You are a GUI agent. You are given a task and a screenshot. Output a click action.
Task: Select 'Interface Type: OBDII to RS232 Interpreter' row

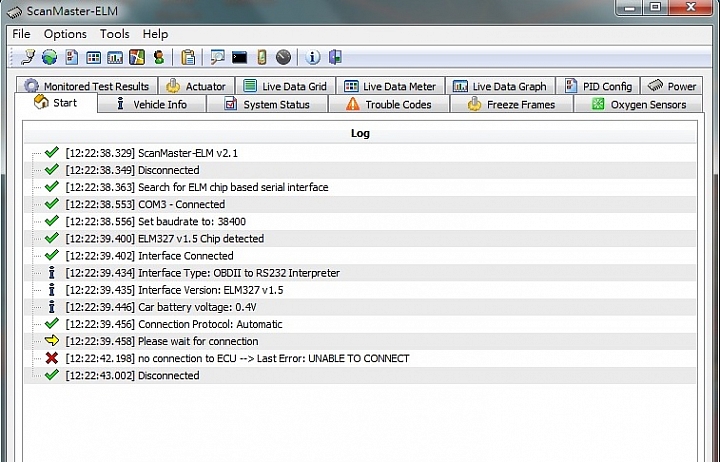(x=360, y=273)
